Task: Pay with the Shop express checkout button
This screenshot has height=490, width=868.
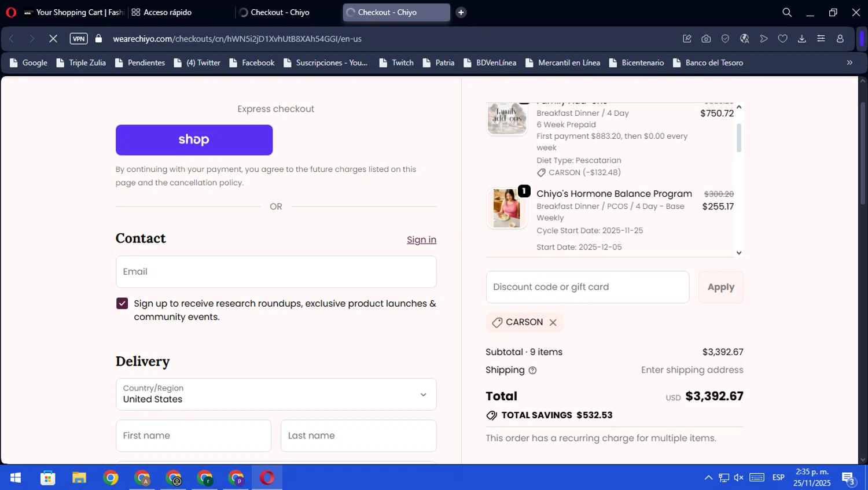Action: tap(194, 140)
